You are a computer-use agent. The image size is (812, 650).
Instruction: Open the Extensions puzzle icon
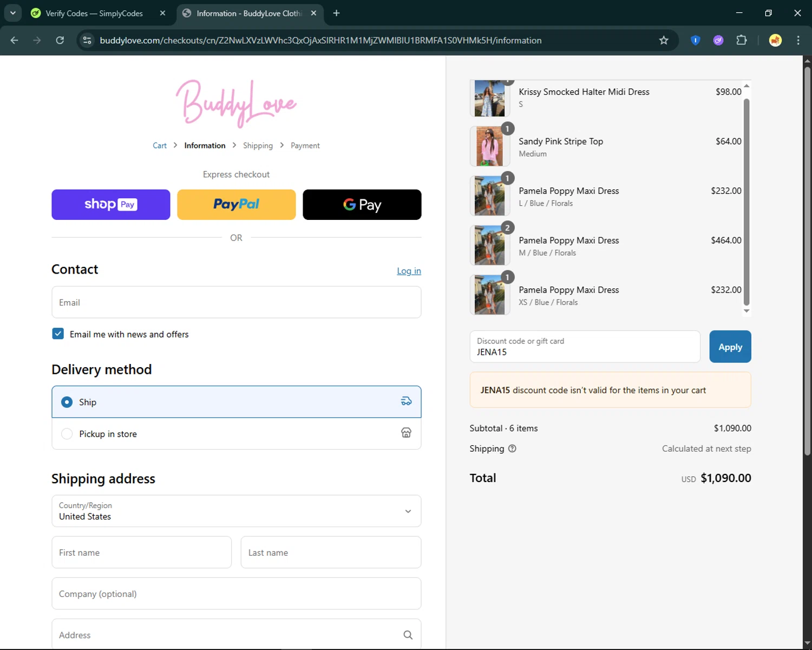pos(742,40)
